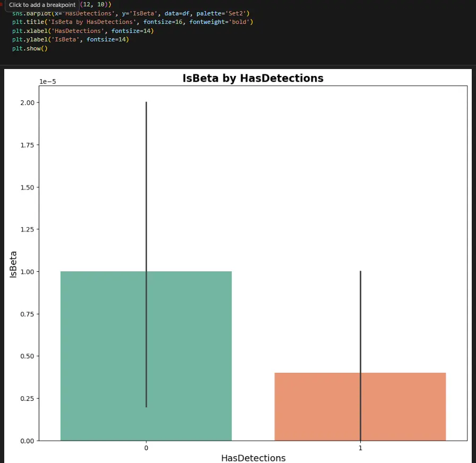Place cursor in the plt.show() code line

(30, 48)
